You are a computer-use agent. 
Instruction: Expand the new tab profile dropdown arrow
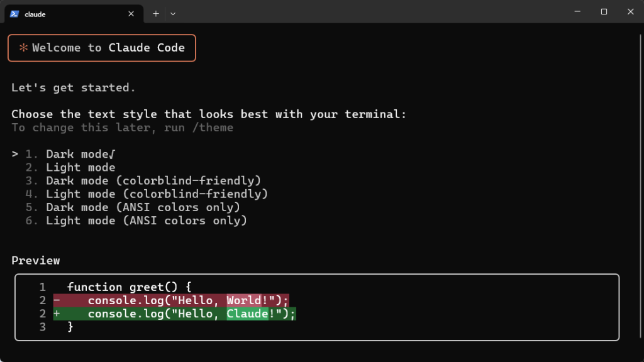coord(173,14)
